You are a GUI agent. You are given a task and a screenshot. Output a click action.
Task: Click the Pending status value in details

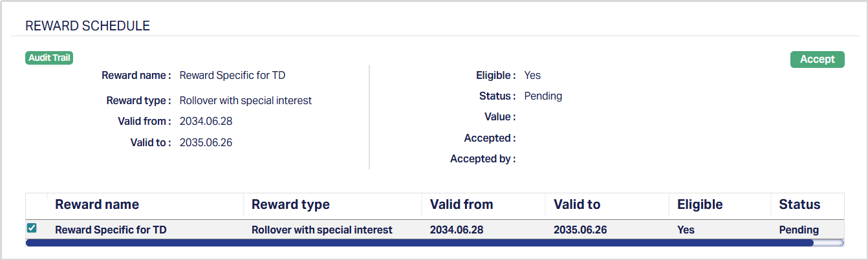pyautogui.click(x=543, y=96)
